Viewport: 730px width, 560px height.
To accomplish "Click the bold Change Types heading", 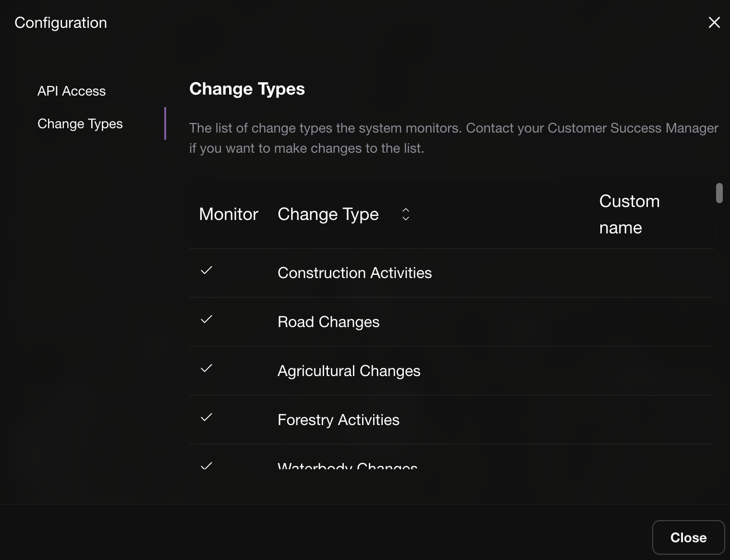I will click(x=247, y=89).
